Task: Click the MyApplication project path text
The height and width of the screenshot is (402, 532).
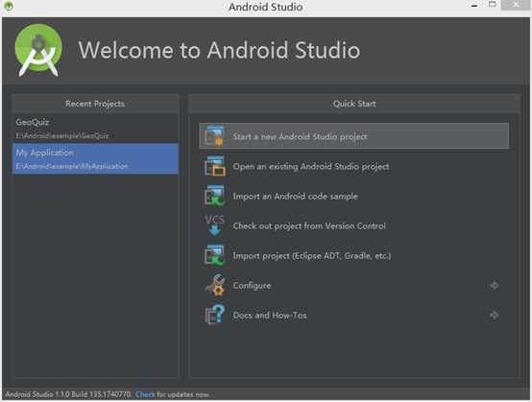Action: [x=72, y=166]
